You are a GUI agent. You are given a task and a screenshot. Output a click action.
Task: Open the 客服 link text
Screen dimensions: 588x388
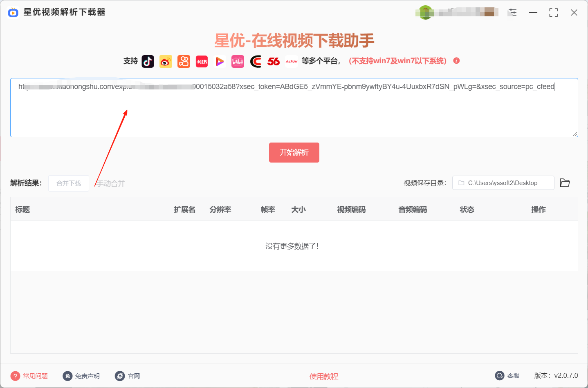tap(514, 375)
